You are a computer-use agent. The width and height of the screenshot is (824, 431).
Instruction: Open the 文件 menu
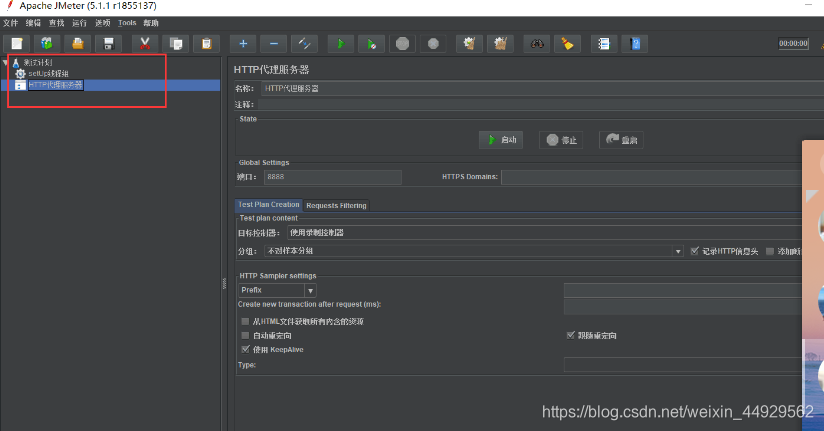tap(11, 23)
